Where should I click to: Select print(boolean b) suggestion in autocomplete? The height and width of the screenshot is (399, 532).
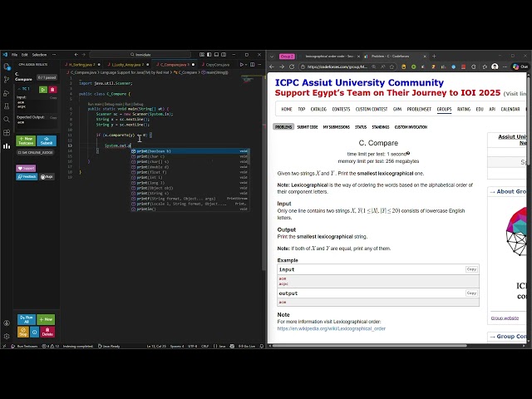tap(190, 151)
